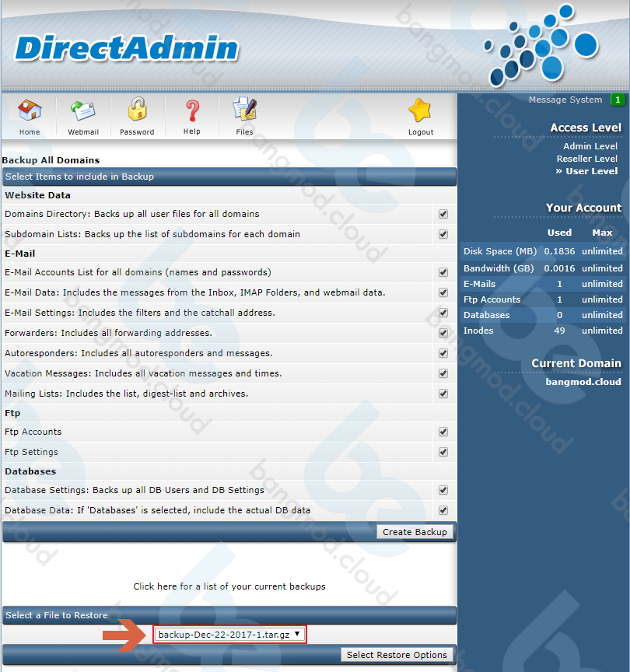Click 'Backup All Domains' heading

click(x=51, y=160)
